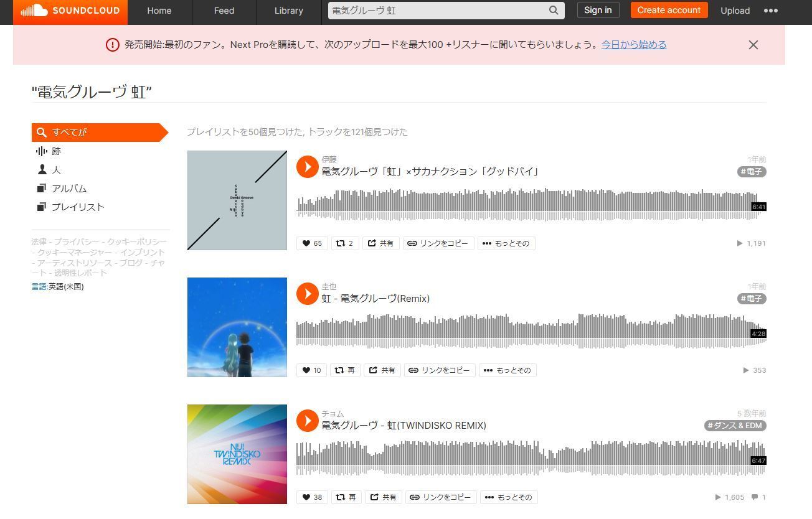Share the second track via 共有 button
Screen dimensions: 812x519
click(382, 370)
